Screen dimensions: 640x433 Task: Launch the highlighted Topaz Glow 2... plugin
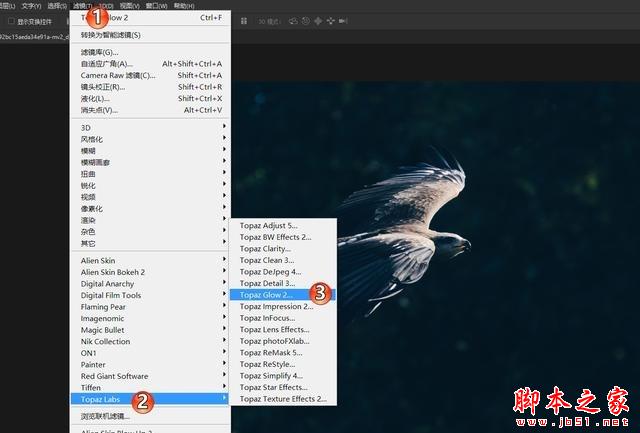283,295
